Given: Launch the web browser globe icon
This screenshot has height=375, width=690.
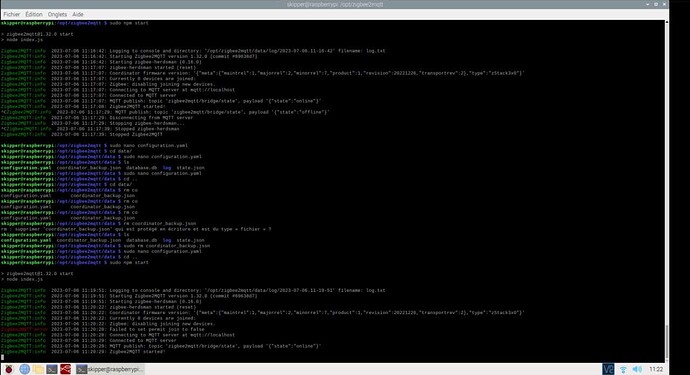Looking at the screenshot, I should (x=25, y=369).
